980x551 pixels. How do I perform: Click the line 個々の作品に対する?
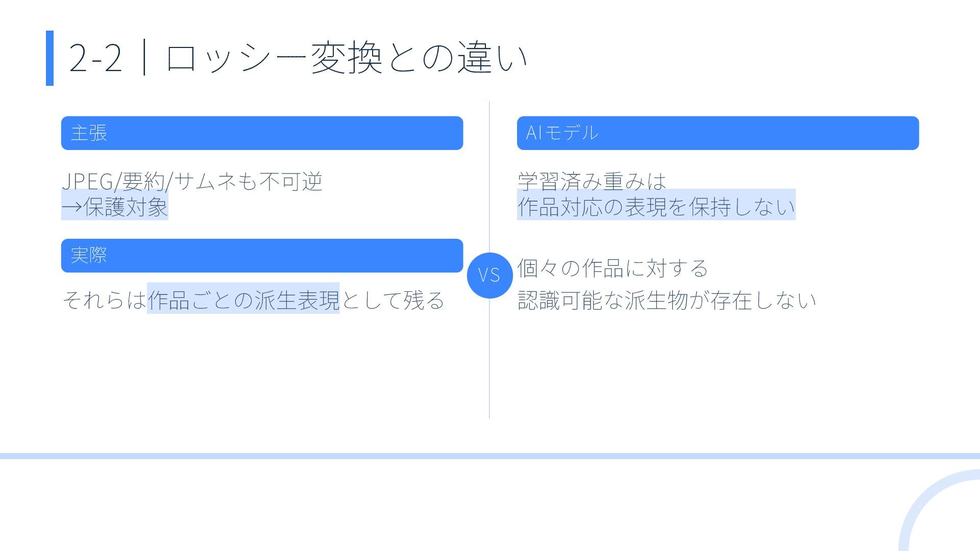coord(612,268)
